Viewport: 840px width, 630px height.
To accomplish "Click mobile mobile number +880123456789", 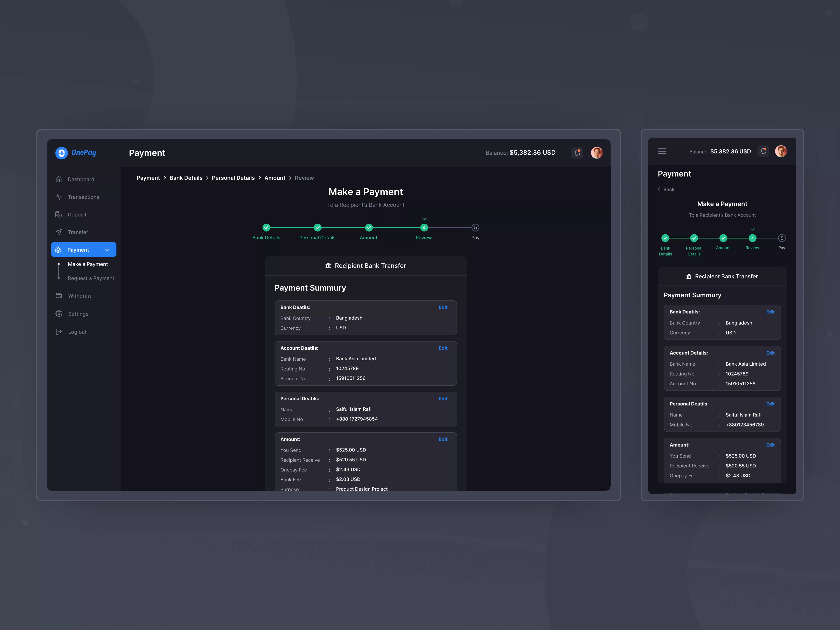I will (x=744, y=425).
